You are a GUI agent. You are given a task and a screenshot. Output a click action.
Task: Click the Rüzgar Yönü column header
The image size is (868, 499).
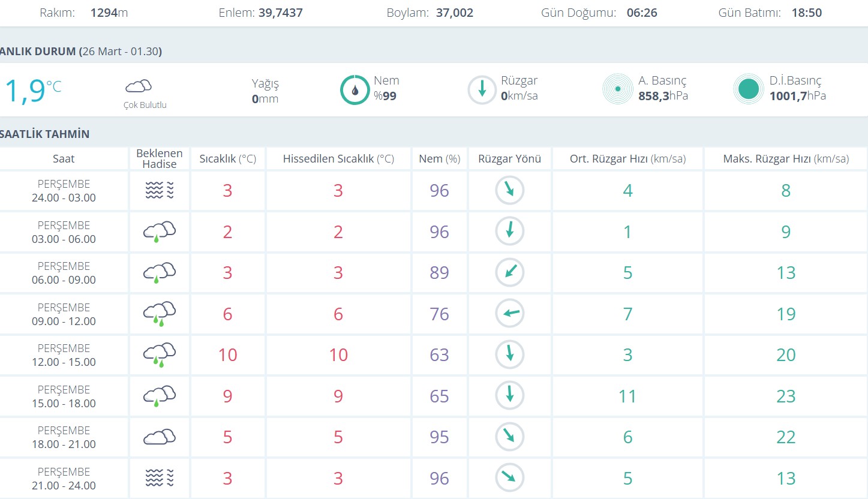click(509, 159)
